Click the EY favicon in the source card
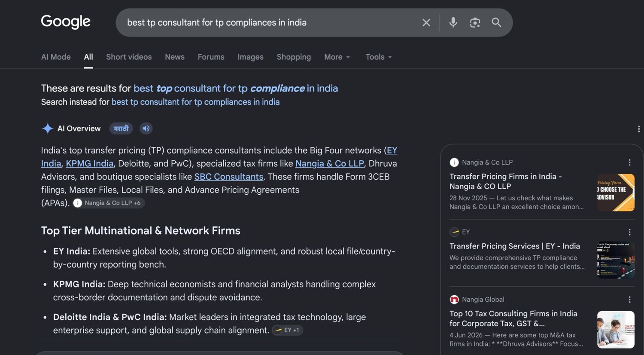This screenshot has width=644, height=355. tap(454, 232)
